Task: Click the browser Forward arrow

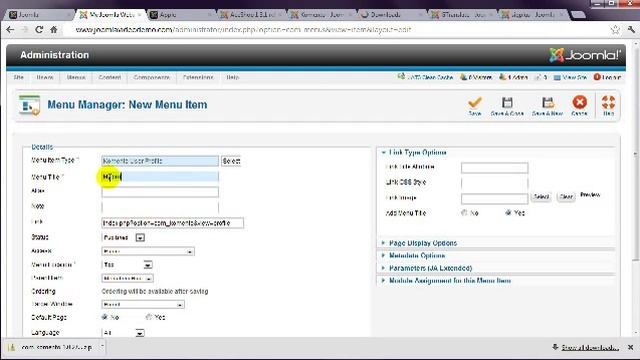Action: tap(24, 29)
